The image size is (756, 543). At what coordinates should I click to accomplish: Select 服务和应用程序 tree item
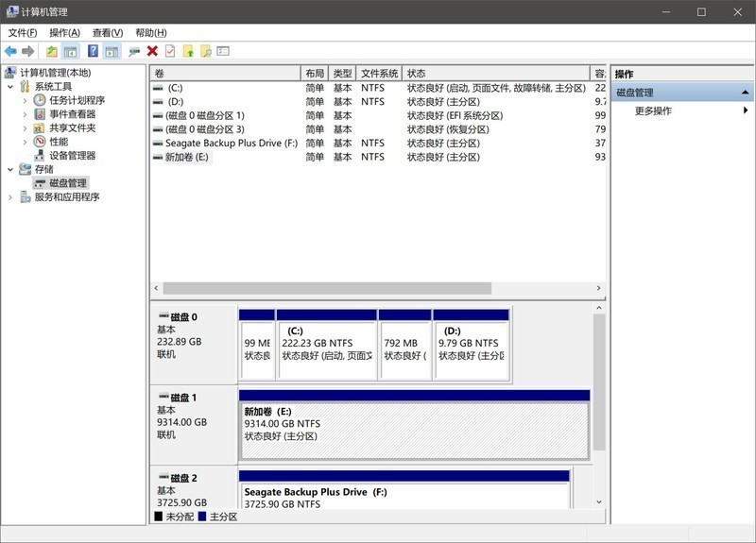(x=67, y=197)
